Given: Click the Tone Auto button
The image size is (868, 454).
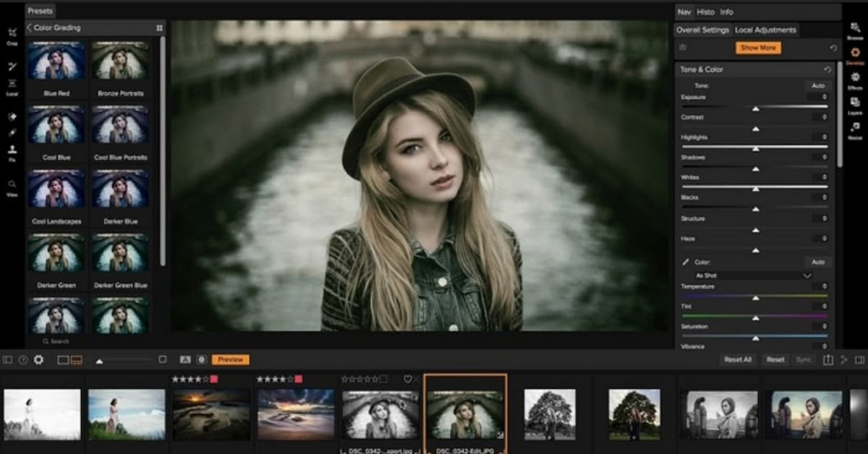Looking at the screenshot, I should click(818, 85).
